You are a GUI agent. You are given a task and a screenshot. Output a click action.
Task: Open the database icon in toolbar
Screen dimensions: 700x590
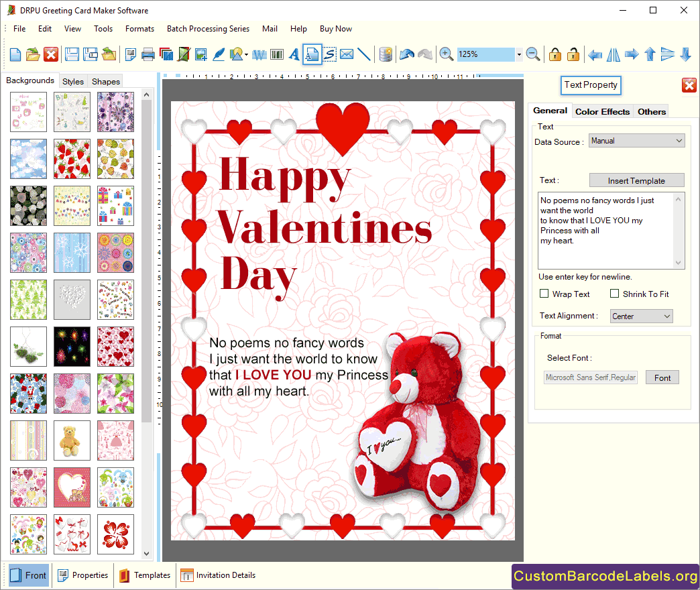pos(386,54)
